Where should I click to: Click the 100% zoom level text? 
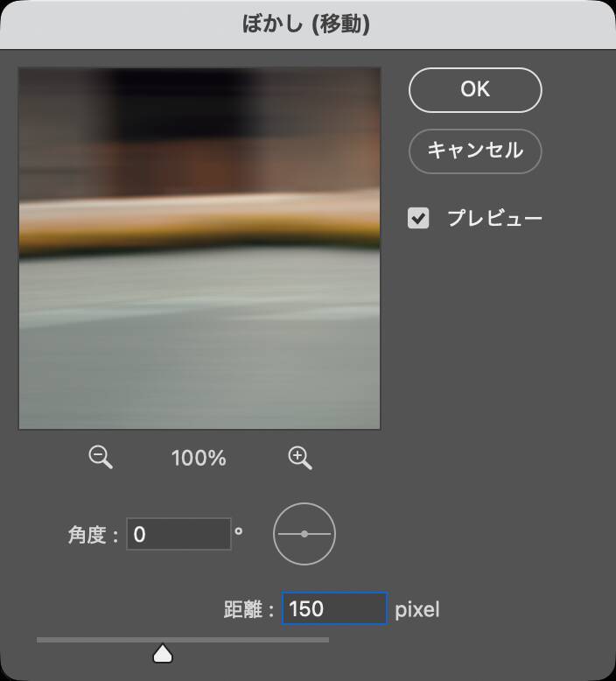199,459
